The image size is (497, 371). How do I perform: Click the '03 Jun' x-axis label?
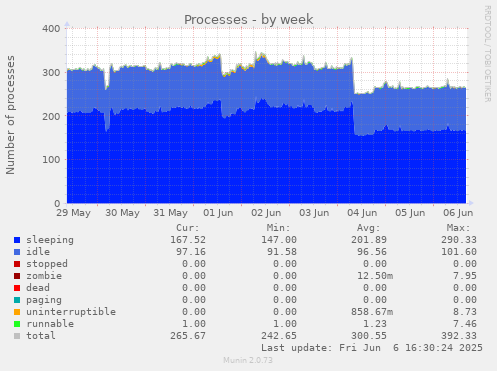click(314, 213)
